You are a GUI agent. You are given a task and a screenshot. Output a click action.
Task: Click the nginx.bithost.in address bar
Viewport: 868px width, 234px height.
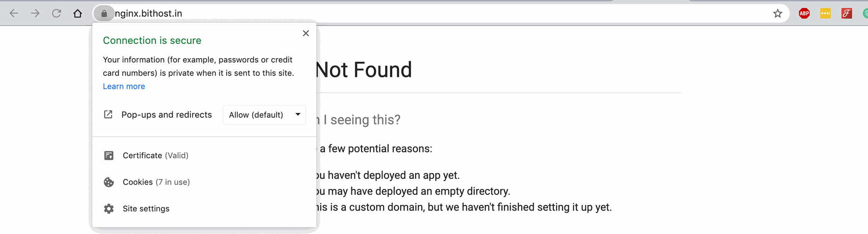tap(441, 14)
